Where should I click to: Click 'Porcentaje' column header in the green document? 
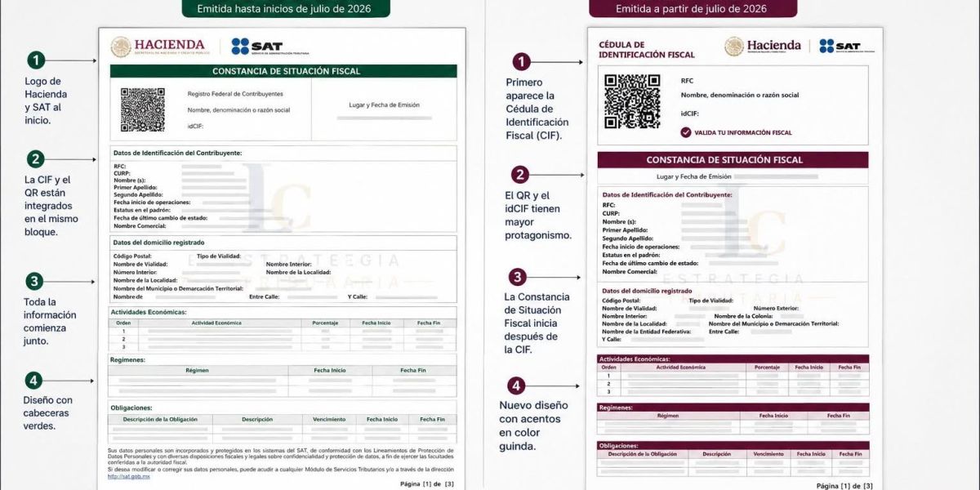coord(326,323)
